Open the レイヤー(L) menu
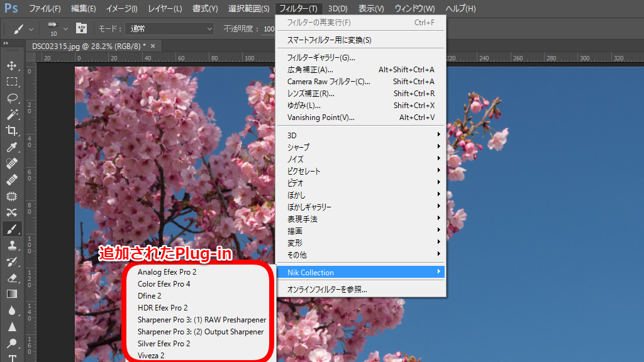Image resolution: width=644 pixels, height=362 pixels. (x=165, y=9)
